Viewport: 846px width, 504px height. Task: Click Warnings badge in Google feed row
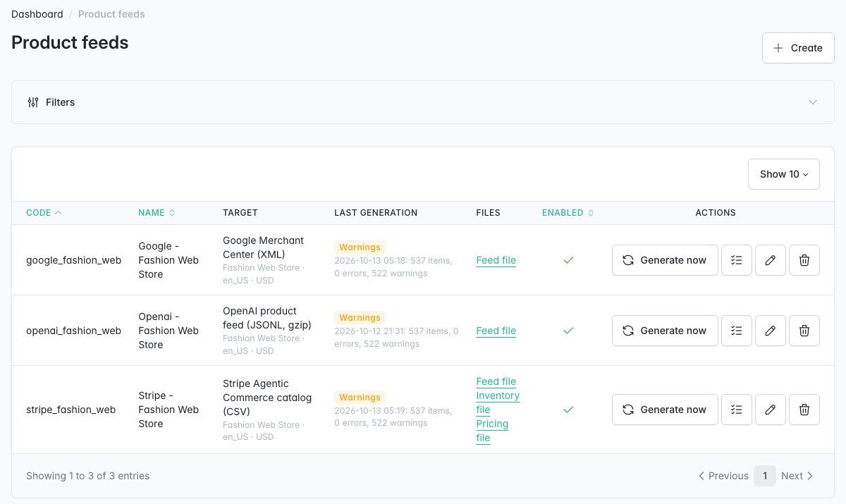coord(360,247)
